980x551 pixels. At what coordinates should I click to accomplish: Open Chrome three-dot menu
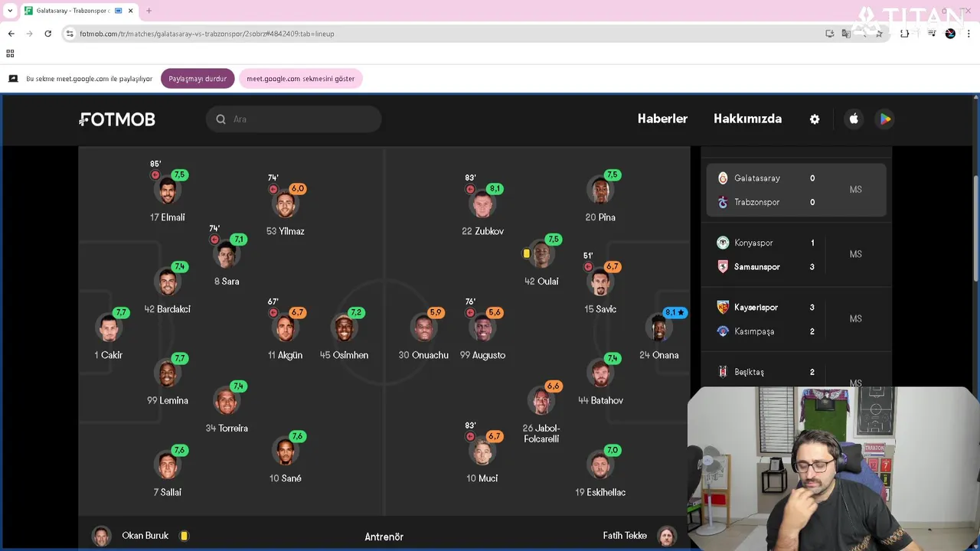pyautogui.click(x=969, y=34)
